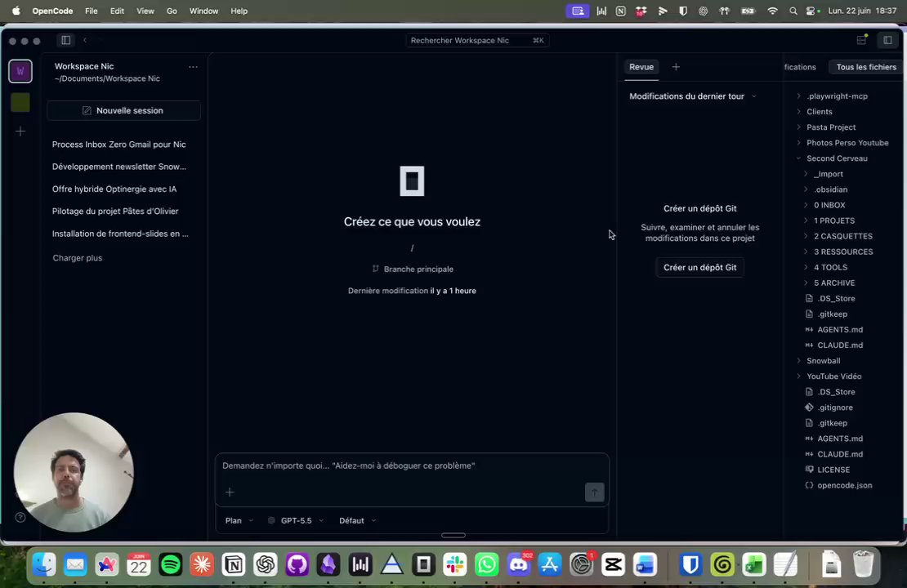Open the Défaut variant dropdown

[357, 520]
